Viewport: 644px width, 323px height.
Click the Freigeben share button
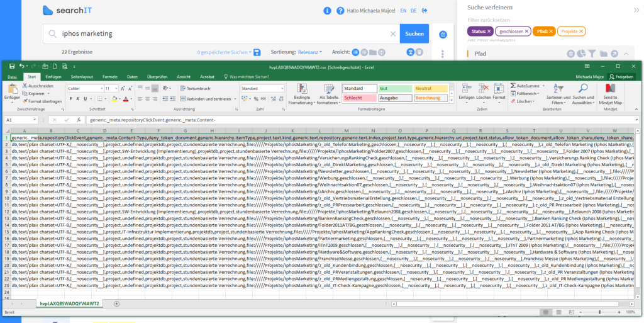[x=622, y=77]
